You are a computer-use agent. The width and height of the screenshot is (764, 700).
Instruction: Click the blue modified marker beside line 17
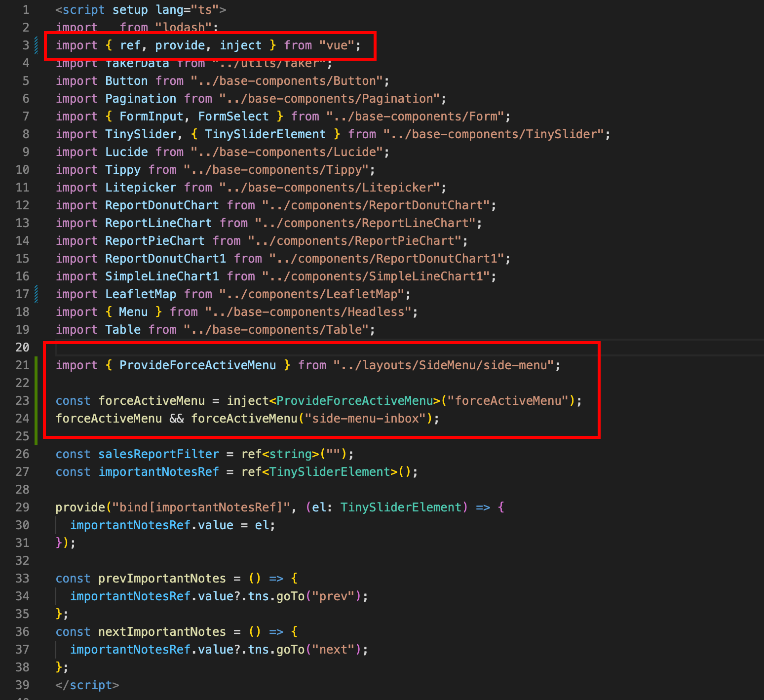(36, 294)
